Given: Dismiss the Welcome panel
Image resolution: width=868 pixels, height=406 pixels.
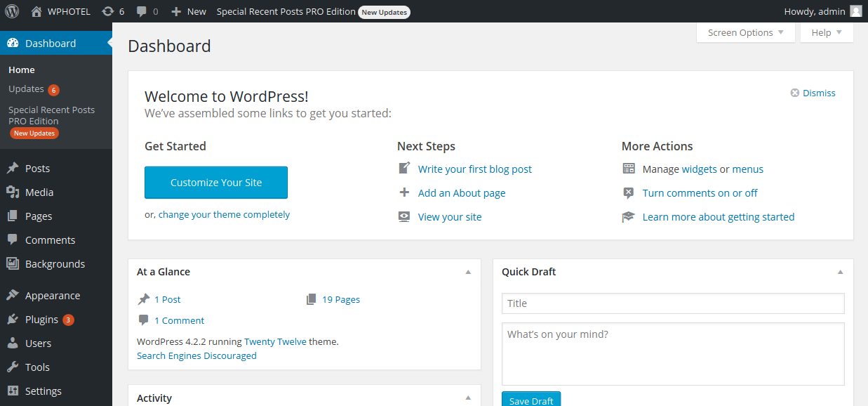Looking at the screenshot, I should pyautogui.click(x=813, y=93).
